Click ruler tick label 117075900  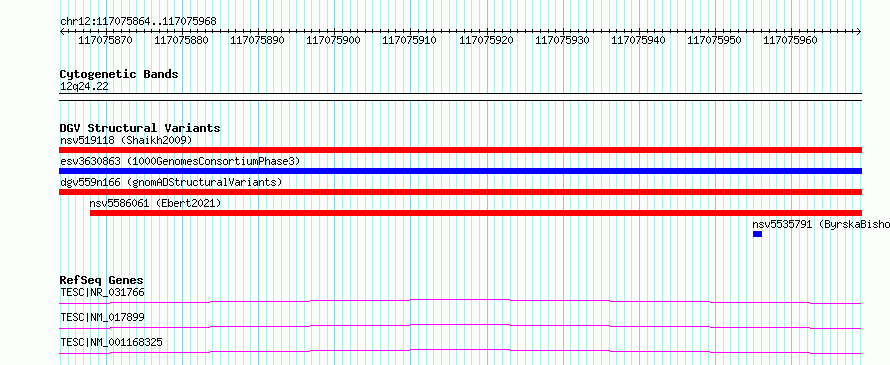tap(333, 40)
